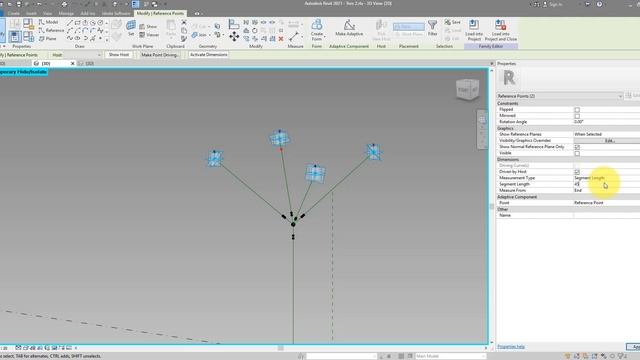Toggle the Mirrored checkbox
640x360 pixels.
[x=577, y=116]
